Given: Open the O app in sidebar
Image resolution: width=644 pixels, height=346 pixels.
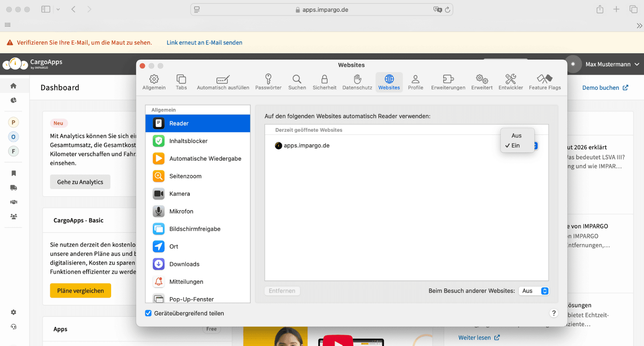Looking at the screenshot, I should [x=13, y=137].
